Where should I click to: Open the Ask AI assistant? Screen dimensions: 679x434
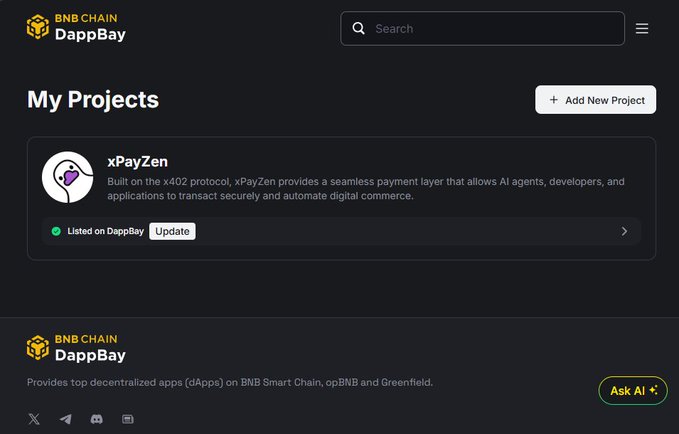[633, 390]
